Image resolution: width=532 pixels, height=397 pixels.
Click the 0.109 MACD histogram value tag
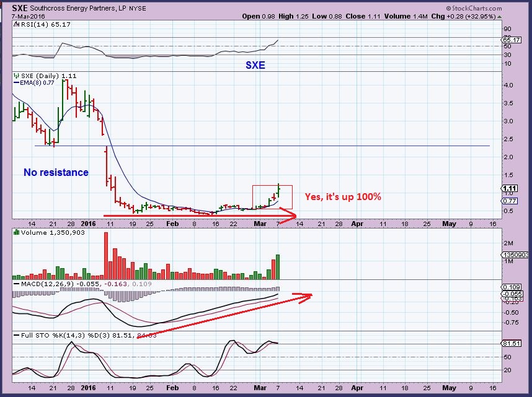coord(512,287)
